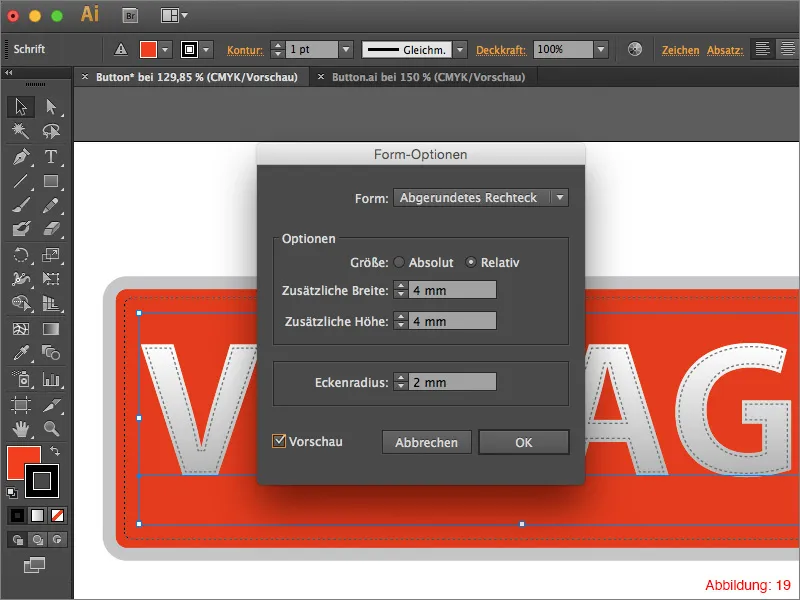Pick the Rectangle tool
The width and height of the screenshot is (800, 600).
pyautogui.click(x=51, y=181)
